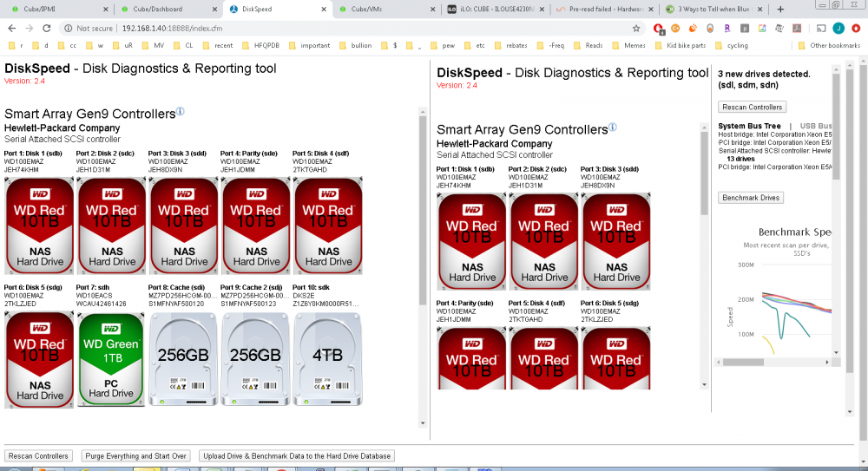868x471 pixels.
Task: Click Port 1 WD Red drive in left pane
Action: coord(39,226)
